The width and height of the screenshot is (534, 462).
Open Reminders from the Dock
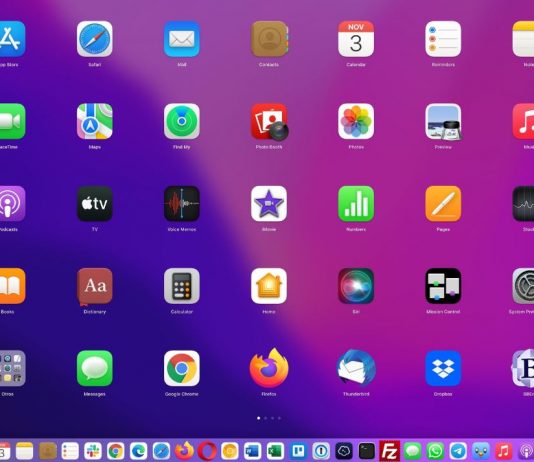[70, 451]
